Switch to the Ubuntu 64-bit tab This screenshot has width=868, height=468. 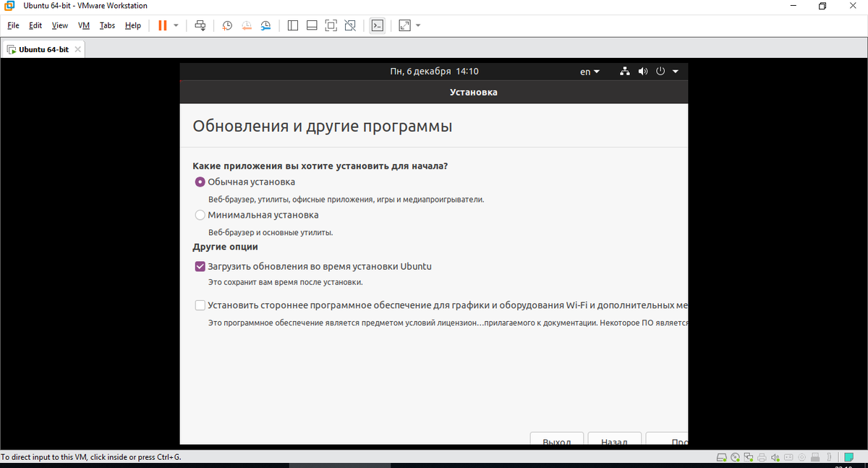tap(44, 49)
